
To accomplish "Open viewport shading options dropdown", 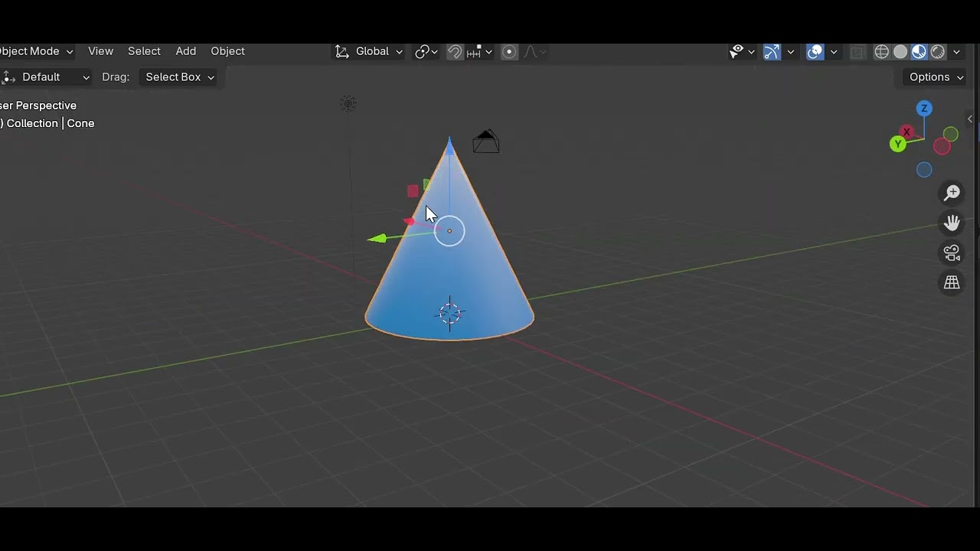I will (956, 51).
